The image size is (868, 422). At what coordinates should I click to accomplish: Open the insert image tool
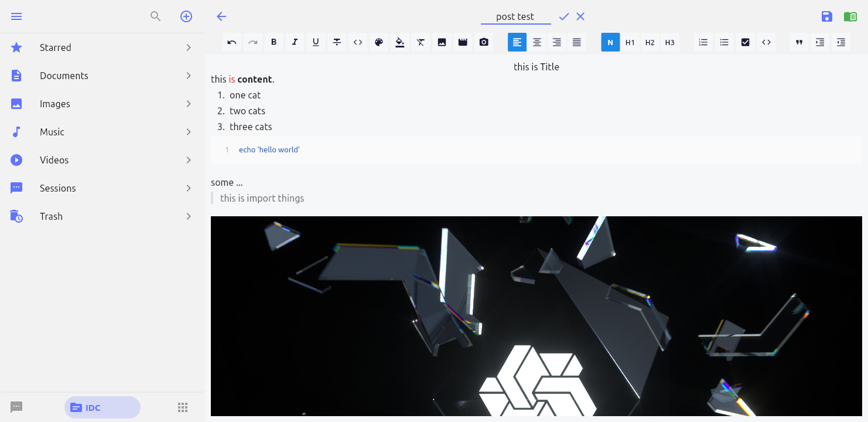(x=442, y=42)
